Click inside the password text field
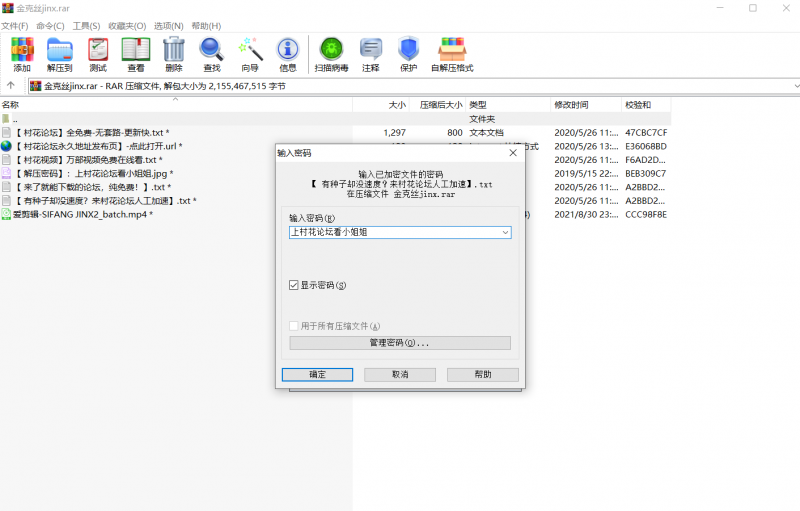This screenshot has width=800, height=511. [x=390, y=233]
